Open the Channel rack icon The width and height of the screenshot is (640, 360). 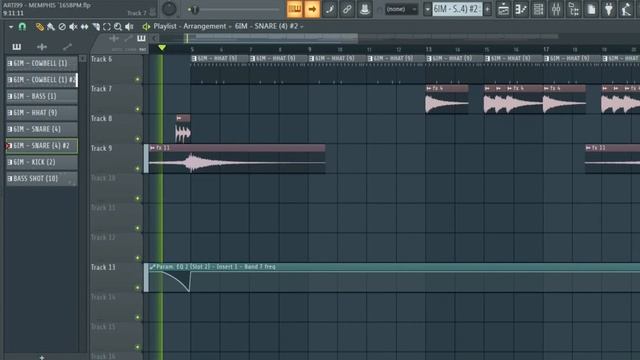(x=539, y=9)
